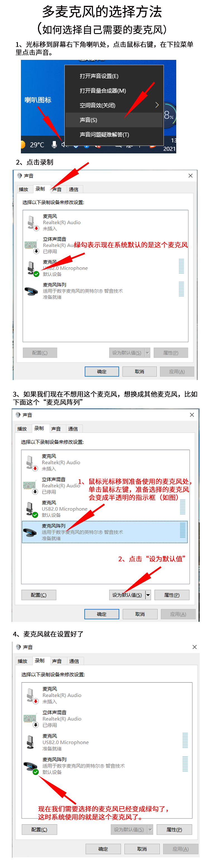
Task: Click the 声音 window title icon in step 3 dialog
Action: [x=18, y=415]
